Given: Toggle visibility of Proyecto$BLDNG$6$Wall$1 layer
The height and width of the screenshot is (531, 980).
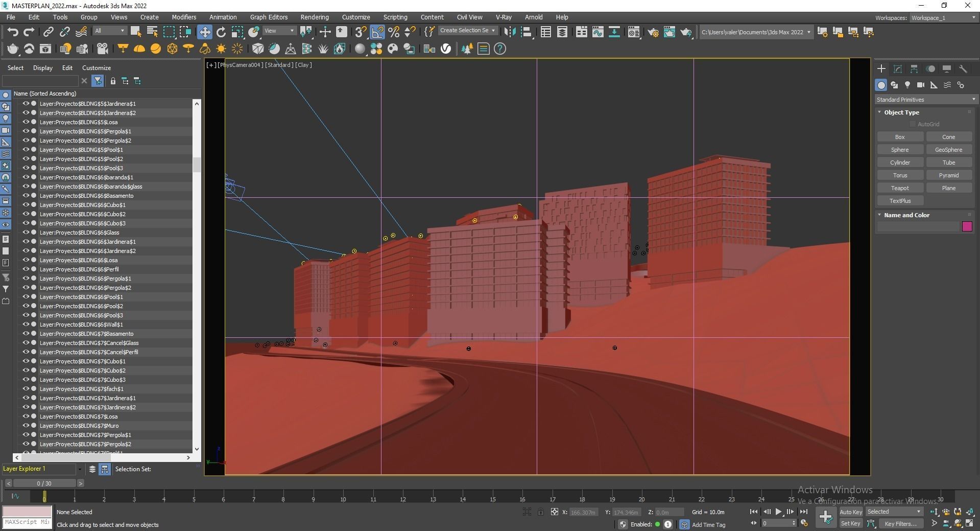Looking at the screenshot, I should [26, 324].
